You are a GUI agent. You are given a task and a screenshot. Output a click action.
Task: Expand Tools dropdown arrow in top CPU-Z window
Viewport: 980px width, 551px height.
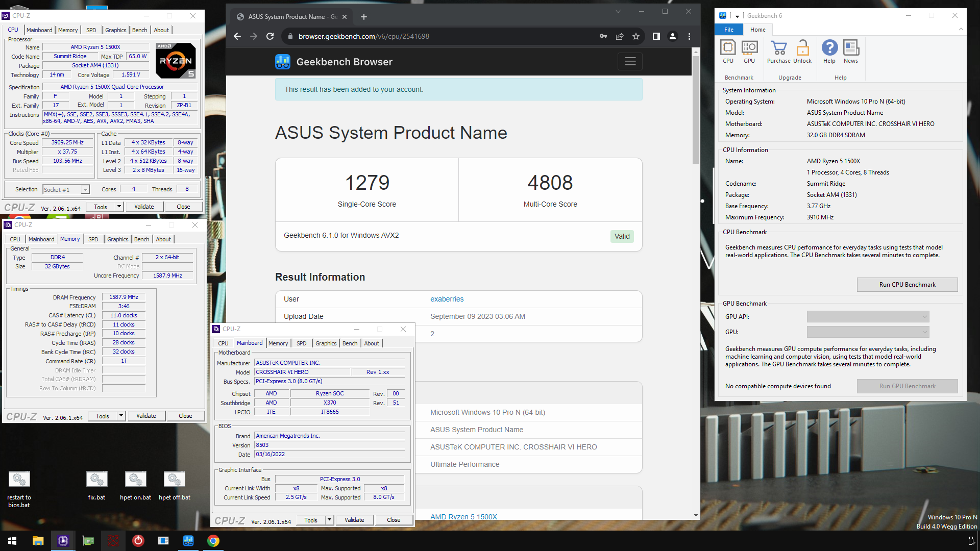pos(119,207)
